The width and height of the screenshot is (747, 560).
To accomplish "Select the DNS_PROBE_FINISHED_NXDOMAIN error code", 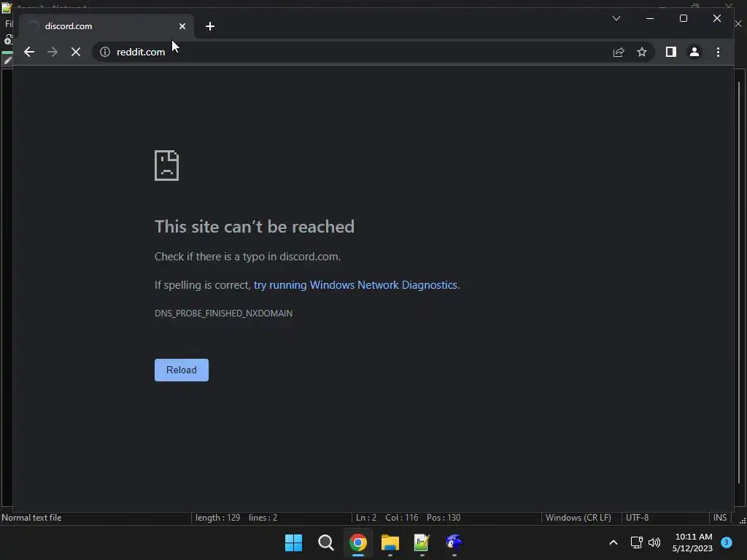I will click(x=223, y=314).
